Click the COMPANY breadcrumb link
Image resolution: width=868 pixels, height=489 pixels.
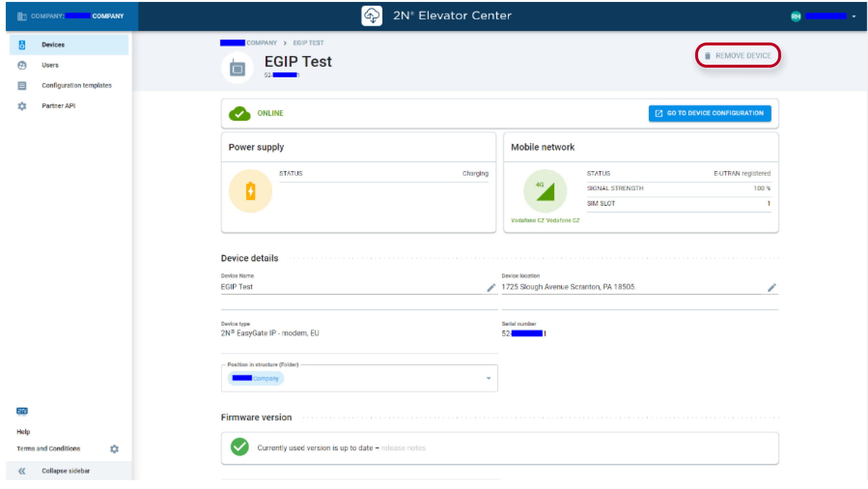[x=249, y=43]
